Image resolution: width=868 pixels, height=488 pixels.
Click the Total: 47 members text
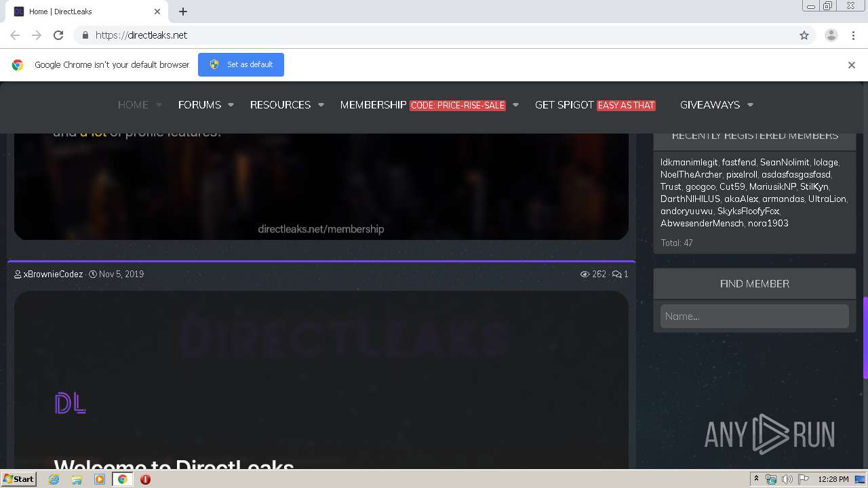pos(677,243)
